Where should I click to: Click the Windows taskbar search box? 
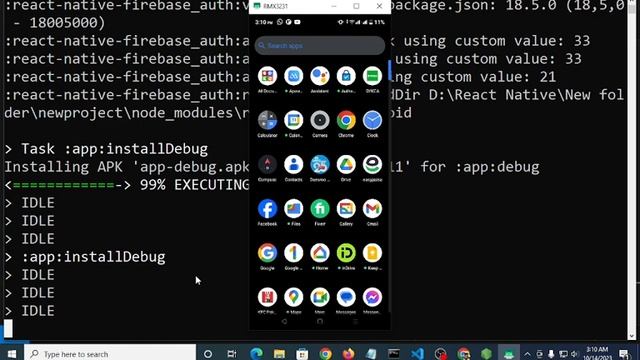[x=110, y=353]
